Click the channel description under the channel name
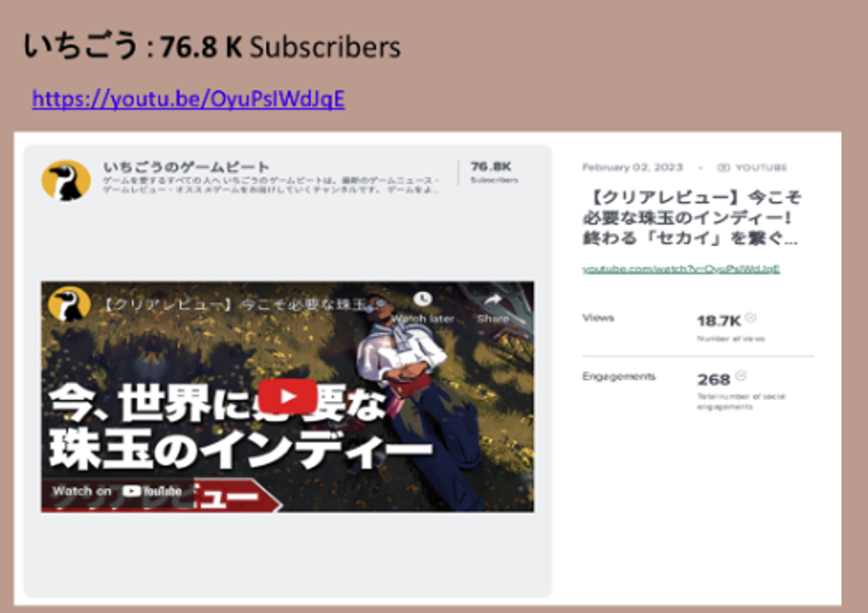 tap(271, 185)
